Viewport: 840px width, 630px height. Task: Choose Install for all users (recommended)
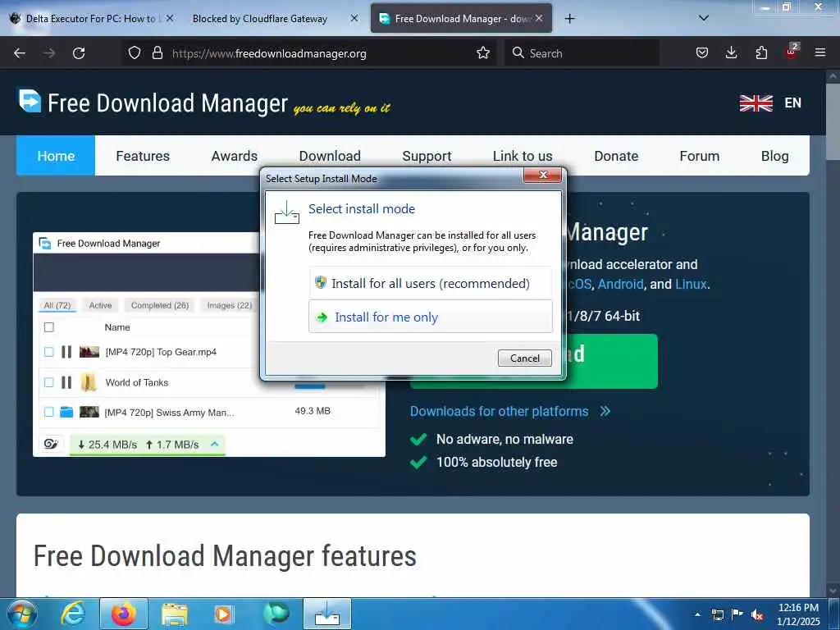[x=430, y=283]
